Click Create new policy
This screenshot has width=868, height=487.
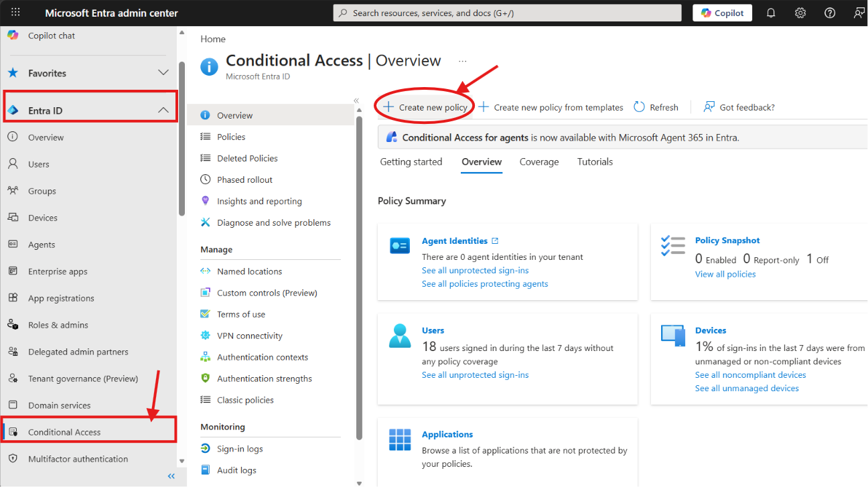coord(425,107)
